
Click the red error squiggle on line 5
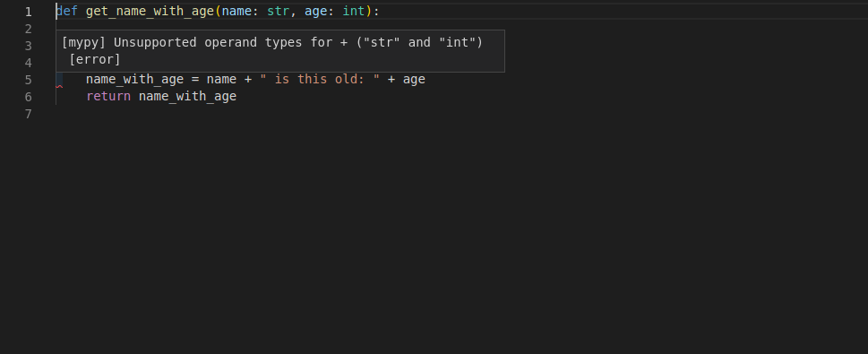(x=59, y=87)
